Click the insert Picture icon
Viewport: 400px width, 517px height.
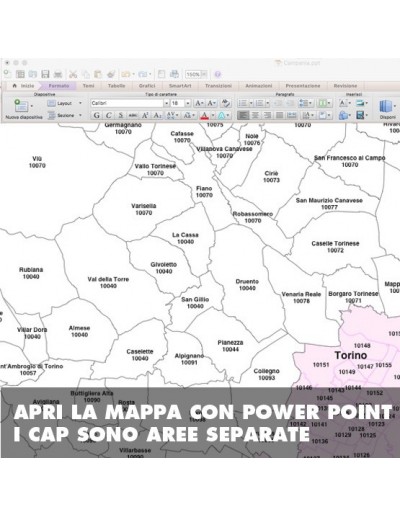point(360,103)
